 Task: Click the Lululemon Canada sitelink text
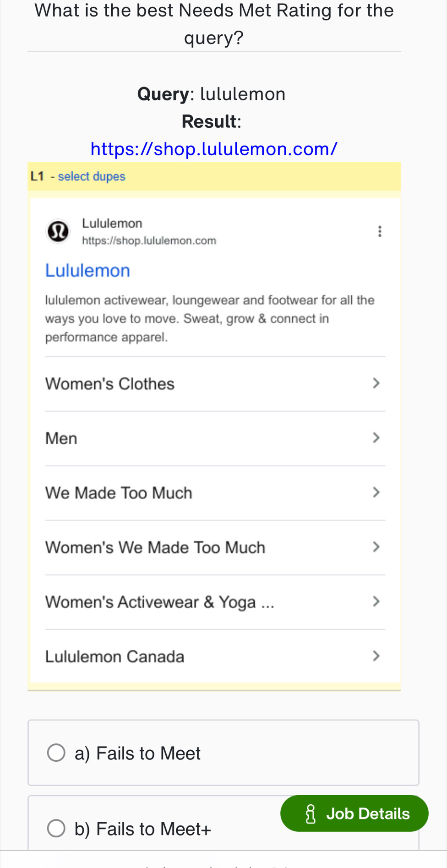pyautogui.click(x=114, y=656)
